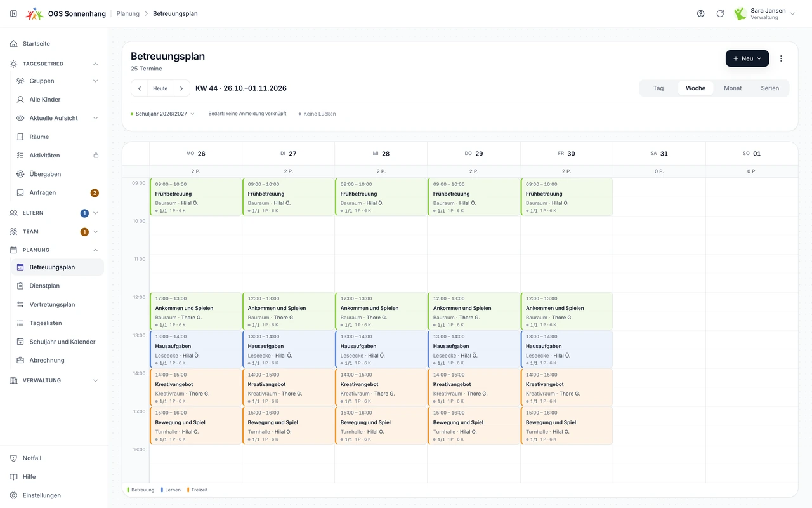Collapse the Tagesbetrieb section

click(96, 63)
